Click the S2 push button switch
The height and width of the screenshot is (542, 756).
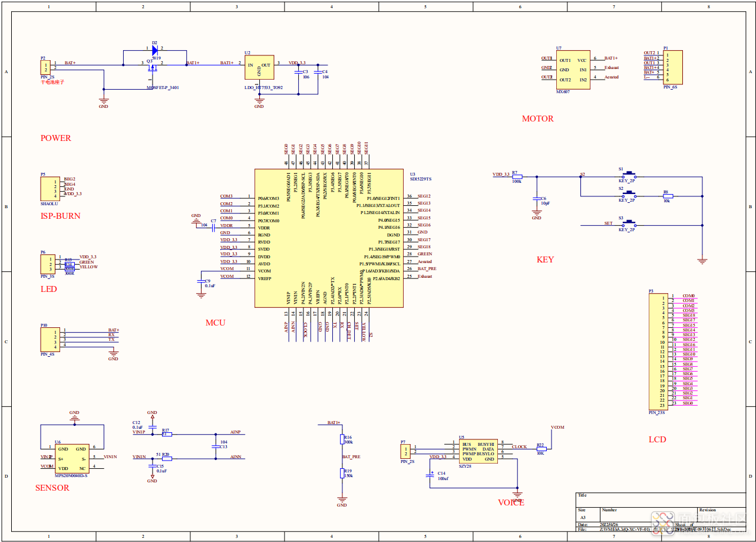pyautogui.click(x=630, y=193)
